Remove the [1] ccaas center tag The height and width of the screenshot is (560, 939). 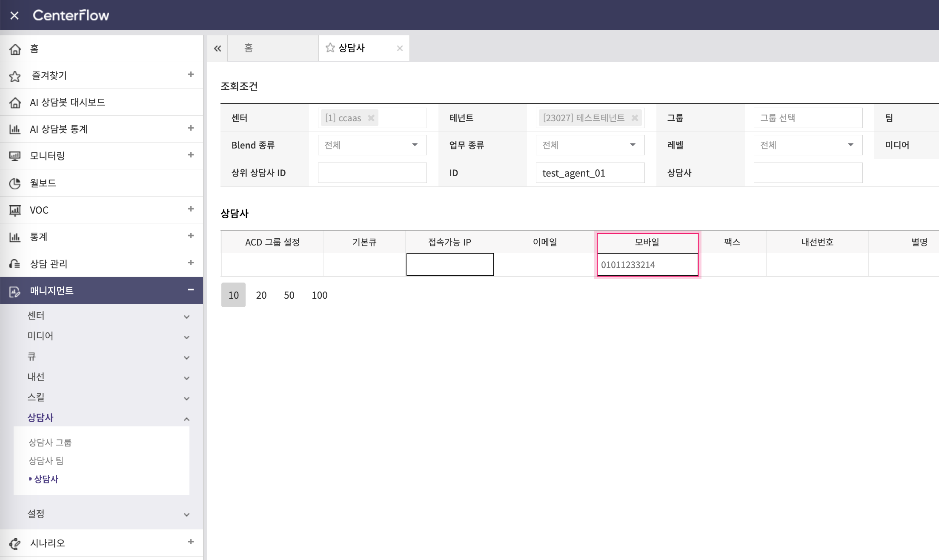[371, 118]
